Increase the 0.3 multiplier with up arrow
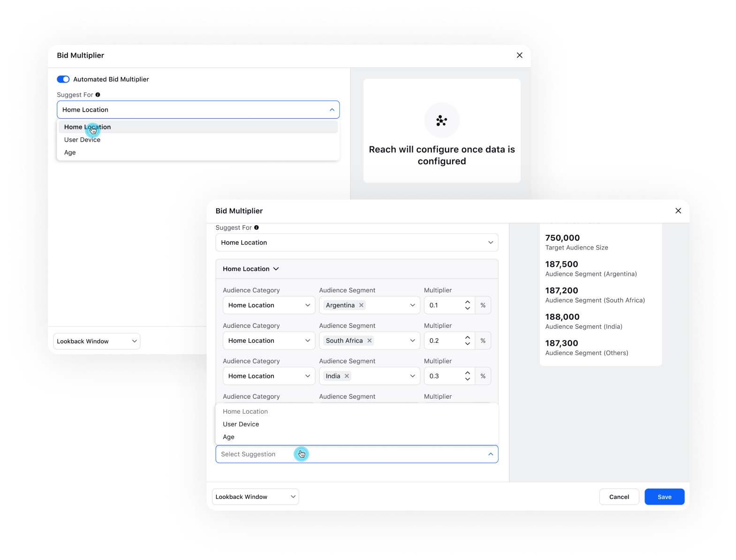736x560 pixels. coord(467,373)
